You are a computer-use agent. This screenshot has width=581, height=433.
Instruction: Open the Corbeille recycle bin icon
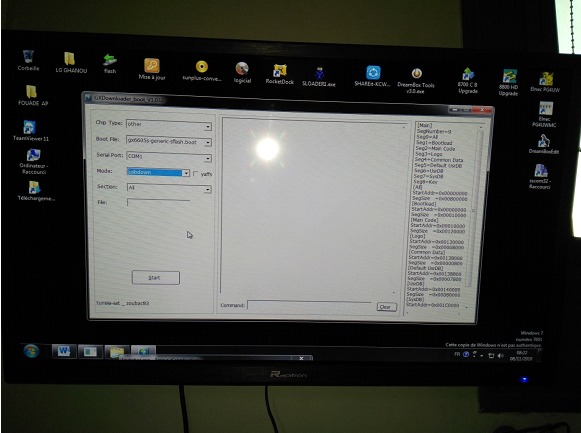click(x=28, y=60)
